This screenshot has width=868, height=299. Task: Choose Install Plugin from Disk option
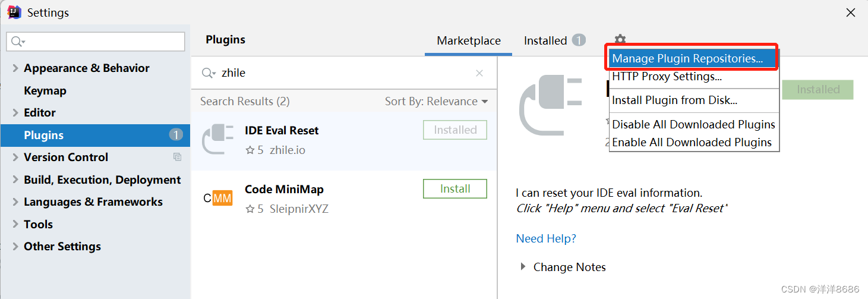click(674, 100)
